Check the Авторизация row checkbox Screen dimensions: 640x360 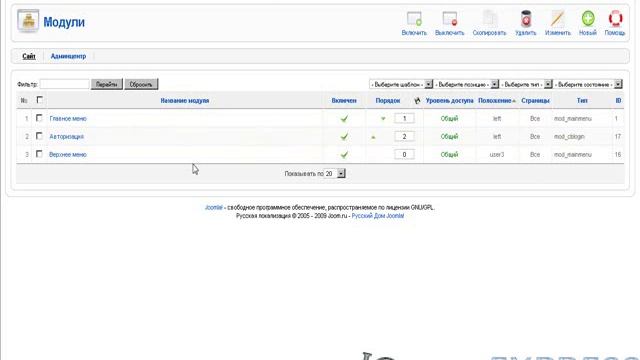point(39,136)
